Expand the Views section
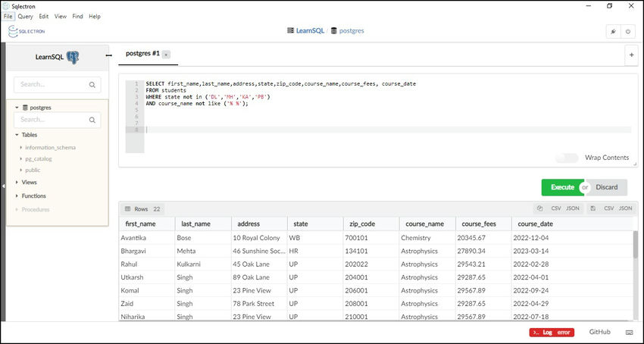644x344 pixels. 17,182
